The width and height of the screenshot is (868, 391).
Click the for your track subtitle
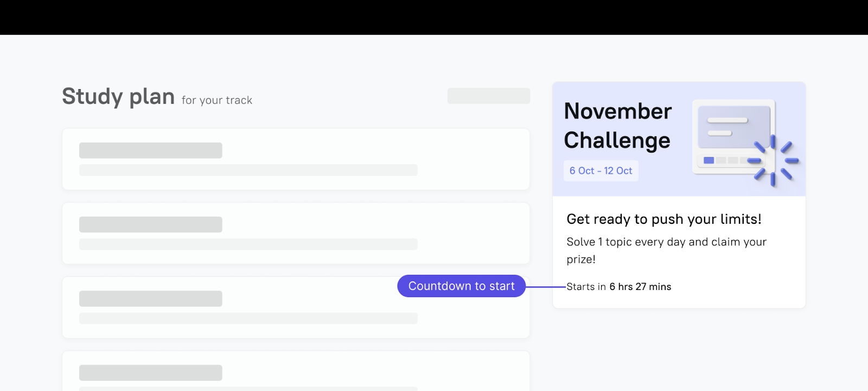[x=217, y=100]
